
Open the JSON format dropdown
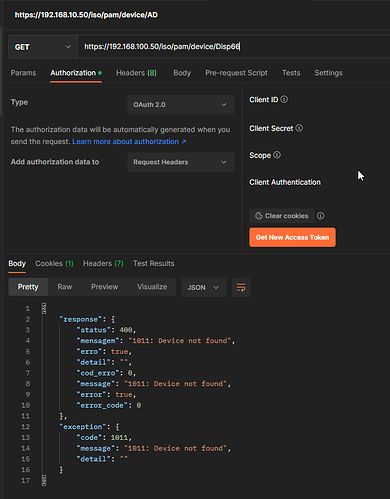[x=204, y=287]
